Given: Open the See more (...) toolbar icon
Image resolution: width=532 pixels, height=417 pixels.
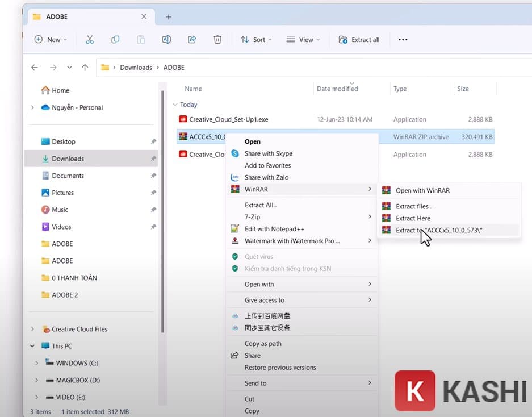Looking at the screenshot, I should tap(403, 39).
